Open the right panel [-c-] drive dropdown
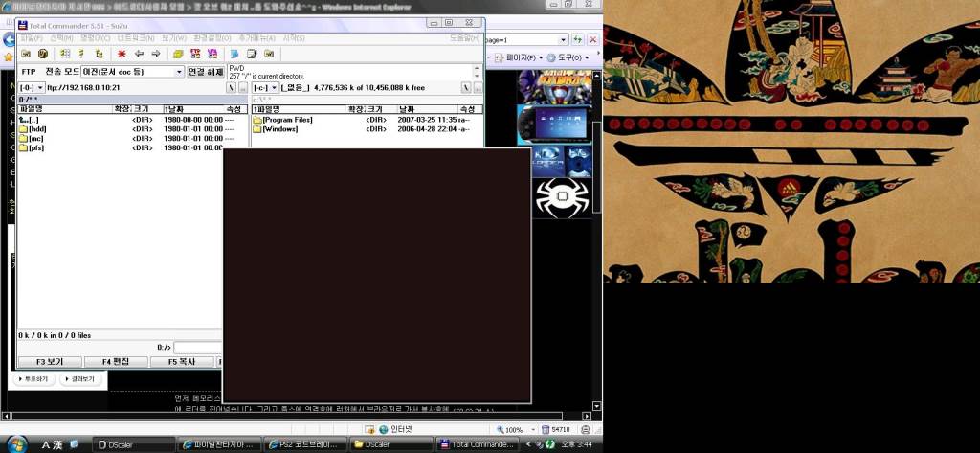This screenshot has width=980, height=453. click(266, 88)
